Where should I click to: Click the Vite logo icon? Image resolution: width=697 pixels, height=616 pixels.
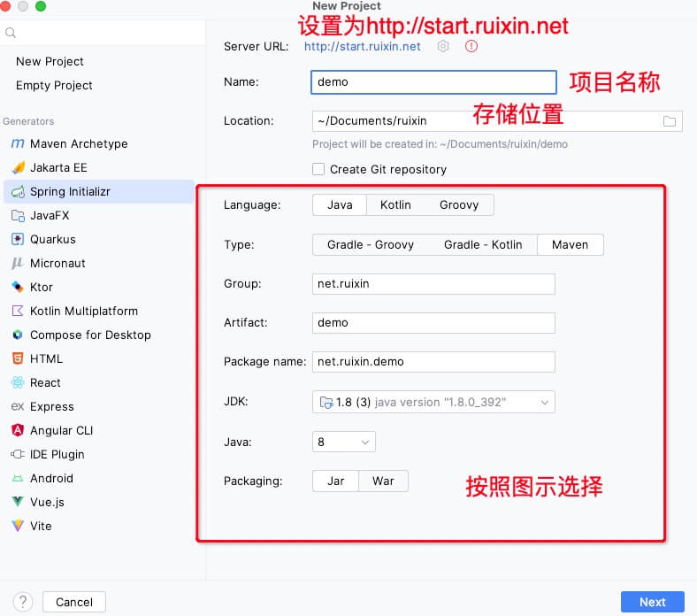[18, 526]
